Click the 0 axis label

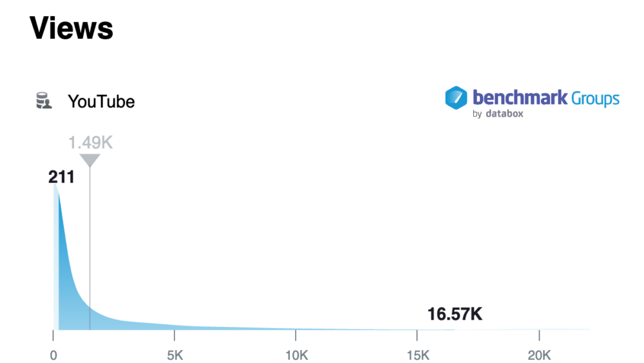coord(53,355)
